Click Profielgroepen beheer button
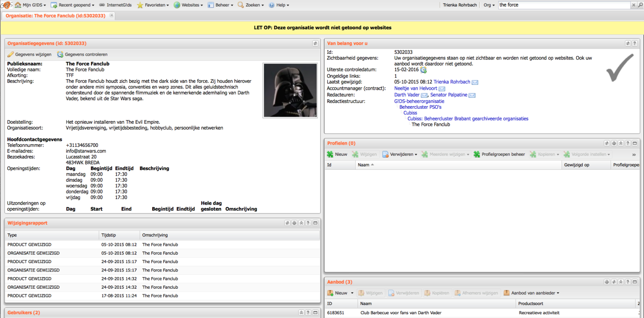 point(499,154)
